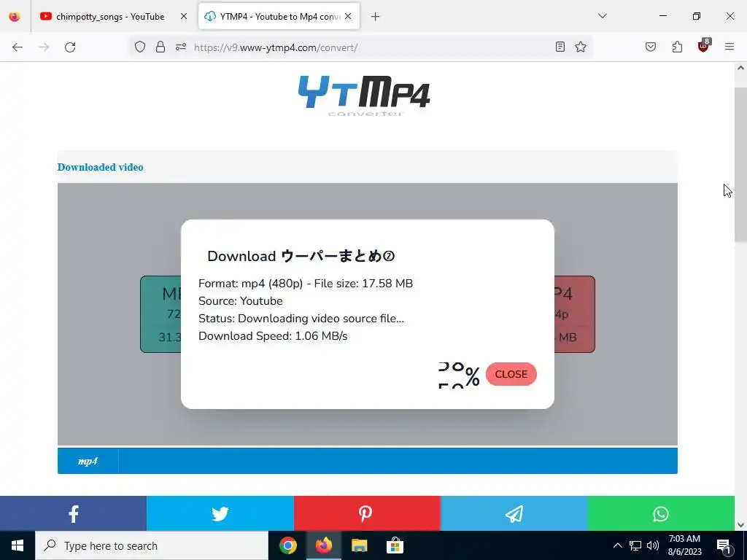This screenshot has width=747, height=560.
Task: View site security padlock info
Action: tap(160, 47)
